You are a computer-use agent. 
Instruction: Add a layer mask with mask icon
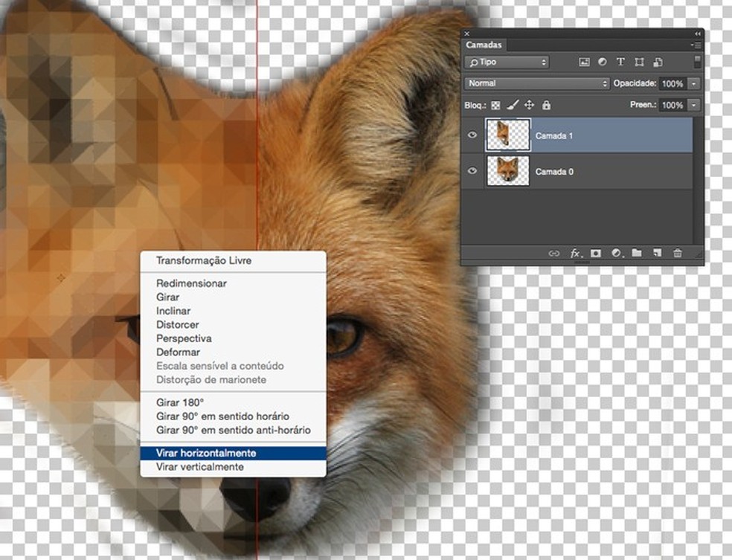[596, 254]
